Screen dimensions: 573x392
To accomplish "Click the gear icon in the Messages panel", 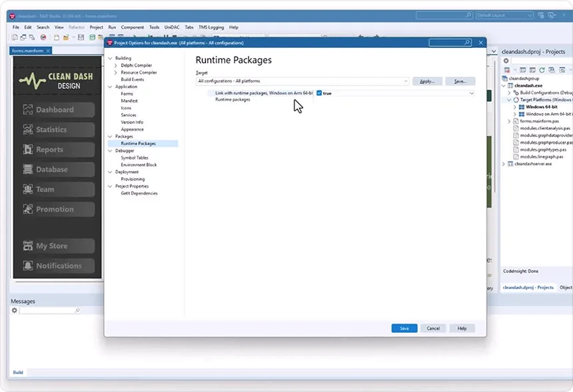I will tap(14, 310).
